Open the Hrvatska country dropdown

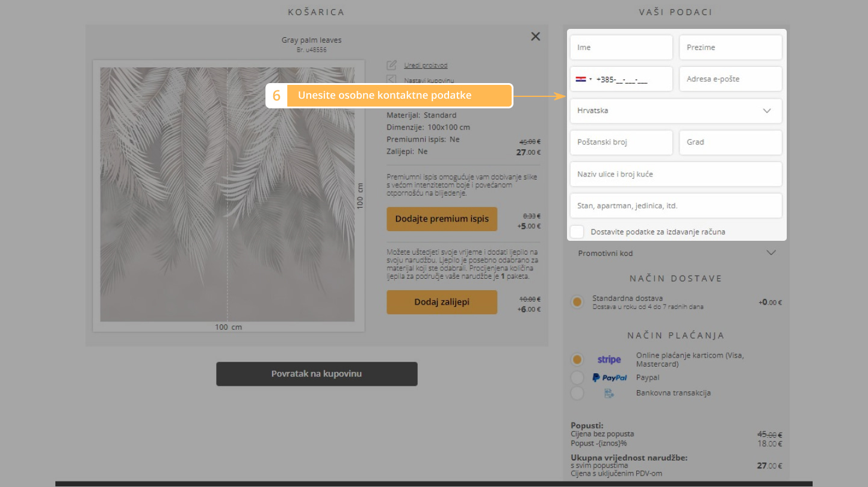[675, 111]
